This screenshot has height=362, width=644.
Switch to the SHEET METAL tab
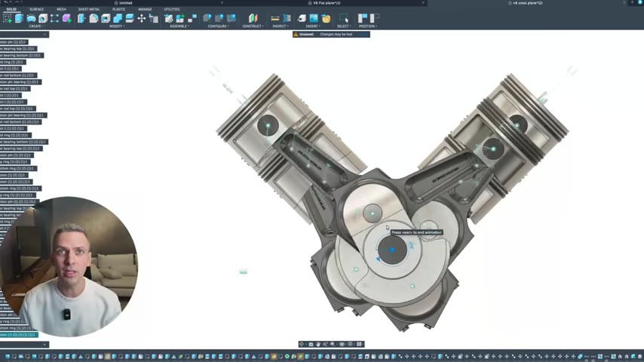89,9
